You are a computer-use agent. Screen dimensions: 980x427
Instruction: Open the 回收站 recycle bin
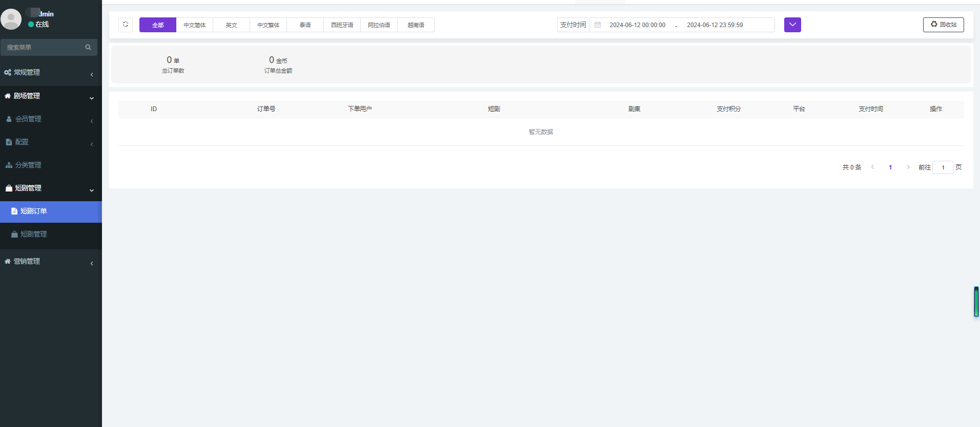click(x=943, y=25)
